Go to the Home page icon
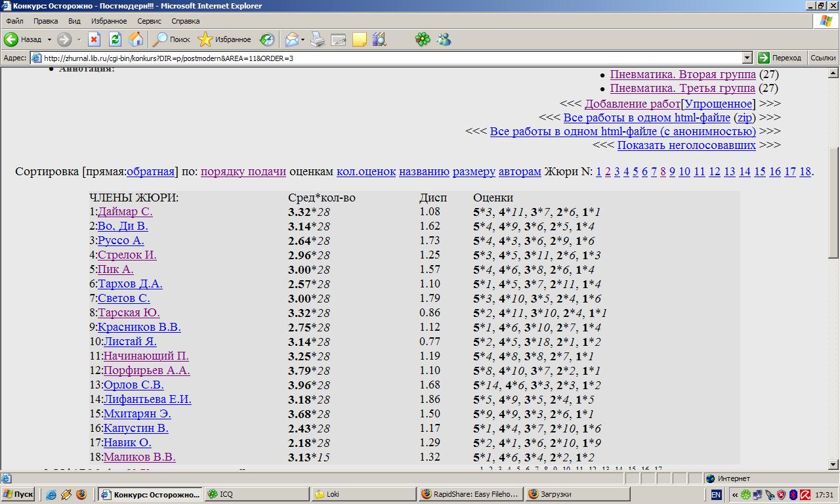The width and height of the screenshot is (840, 504). [136, 39]
